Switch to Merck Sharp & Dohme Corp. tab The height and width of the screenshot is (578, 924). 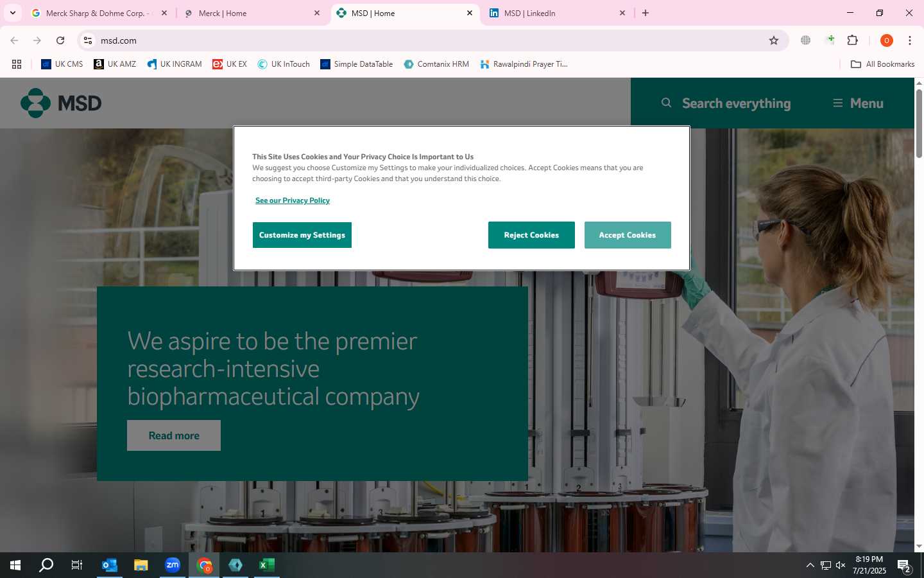99,13
